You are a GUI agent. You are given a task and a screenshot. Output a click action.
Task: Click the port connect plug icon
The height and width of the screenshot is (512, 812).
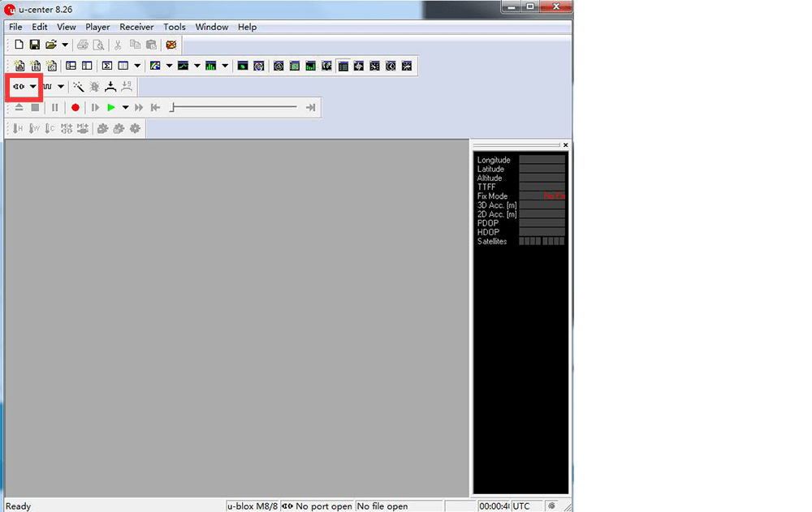pyautogui.click(x=18, y=87)
